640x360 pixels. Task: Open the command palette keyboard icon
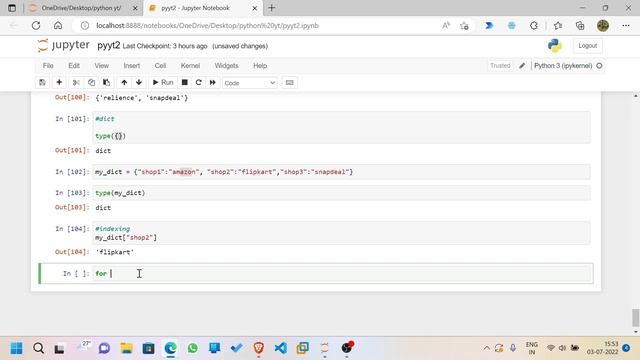(289, 82)
